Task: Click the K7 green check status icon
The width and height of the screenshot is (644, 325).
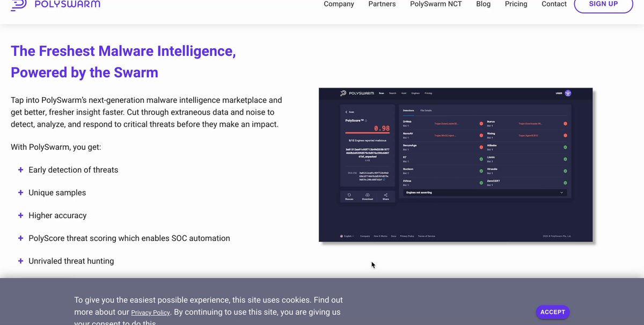Action: (x=481, y=159)
